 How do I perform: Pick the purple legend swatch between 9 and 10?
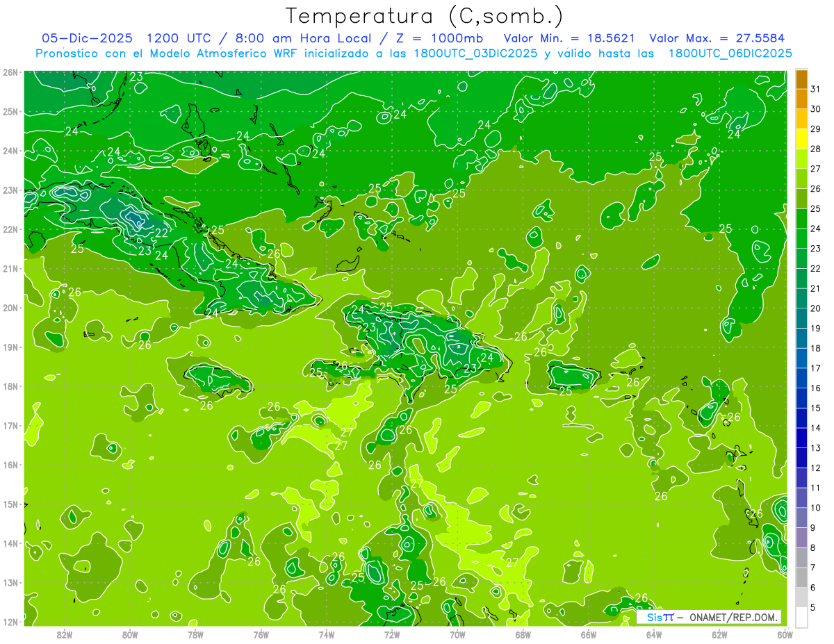[801, 518]
